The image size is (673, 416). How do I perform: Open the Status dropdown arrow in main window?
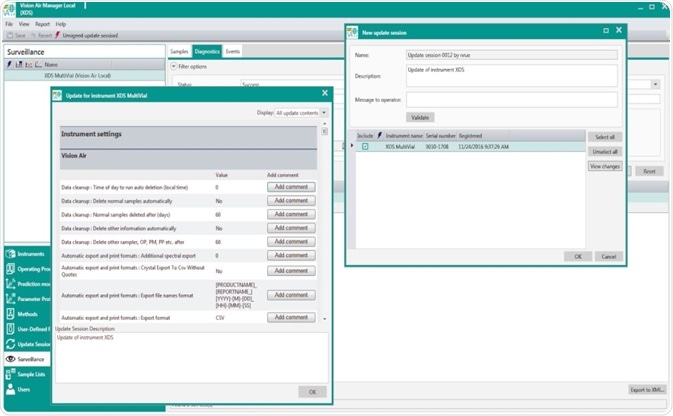pos(655,84)
